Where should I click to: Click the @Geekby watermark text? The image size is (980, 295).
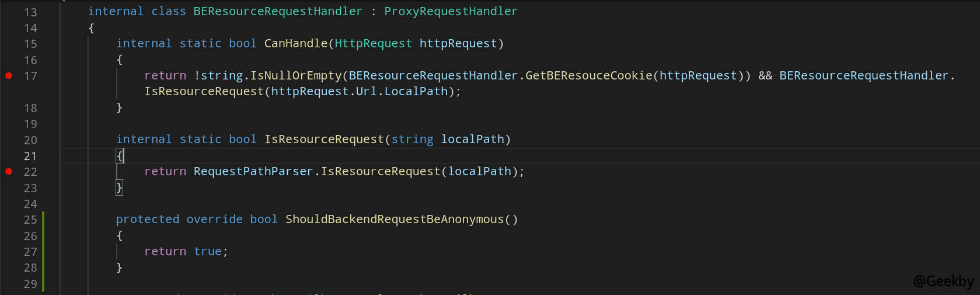pyautogui.click(x=943, y=282)
